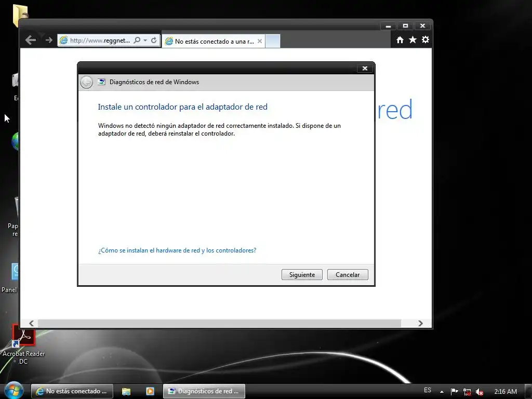Click the Cancelar button in the dialog
The image size is (532, 399).
point(348,274)
